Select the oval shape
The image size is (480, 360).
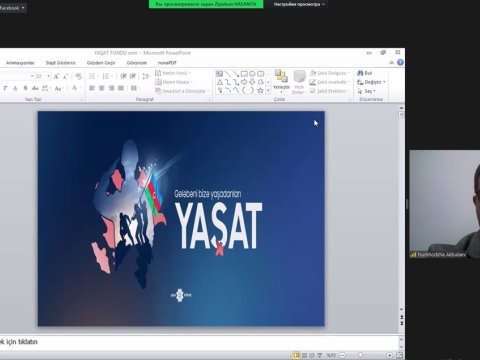(252, 74)
